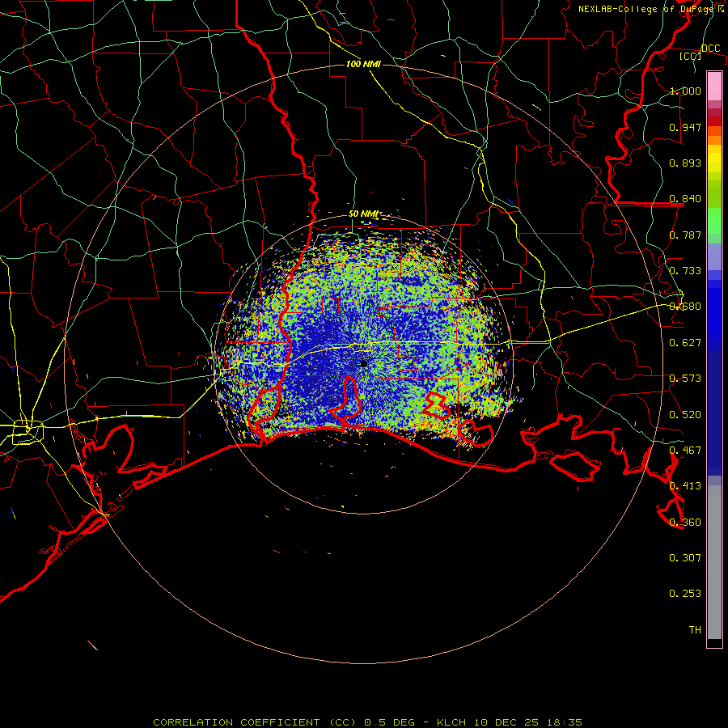Click the [CC] units label
Screen dimensions: 728x728
691,56
